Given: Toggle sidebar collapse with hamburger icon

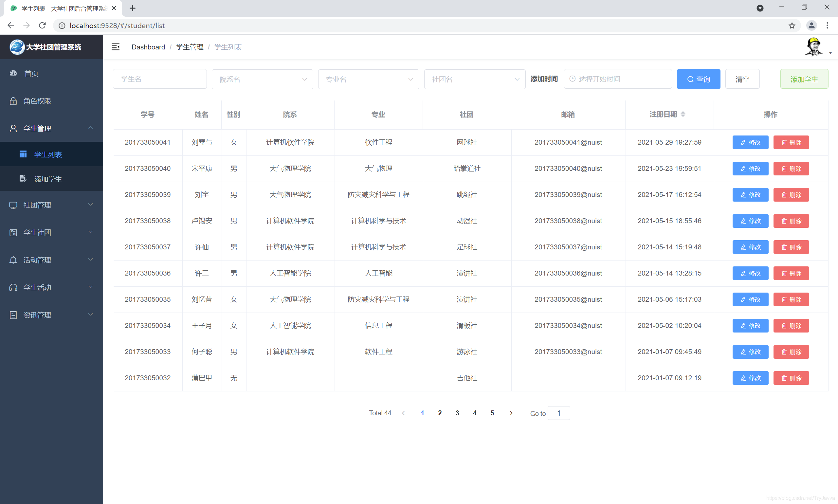Looking at the screenshot, I should (116, 46).
